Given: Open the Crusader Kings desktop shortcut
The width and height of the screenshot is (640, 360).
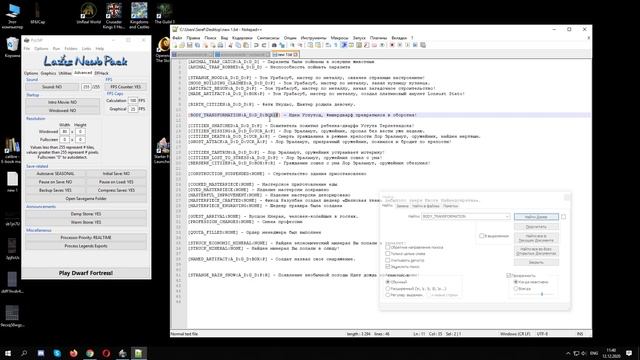Looking at the screenshot, I should tap(114, 16).
